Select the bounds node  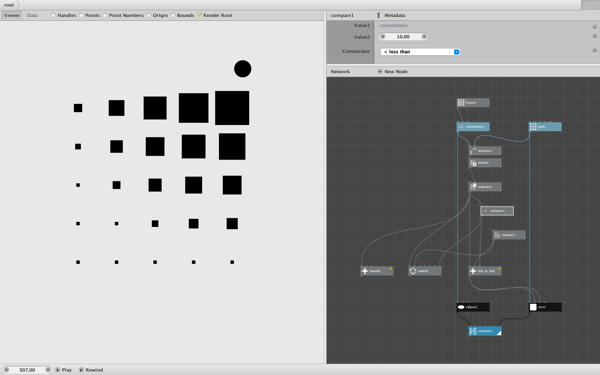(377, 271)
